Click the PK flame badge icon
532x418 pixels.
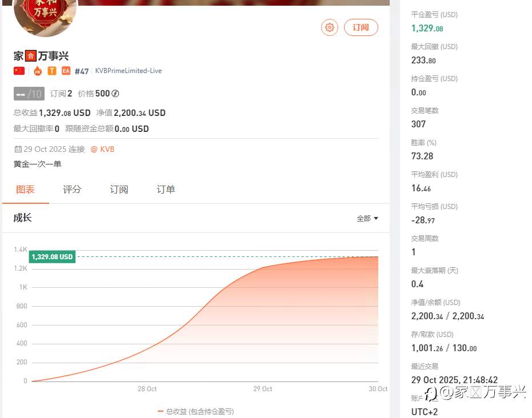click(38, 71)
